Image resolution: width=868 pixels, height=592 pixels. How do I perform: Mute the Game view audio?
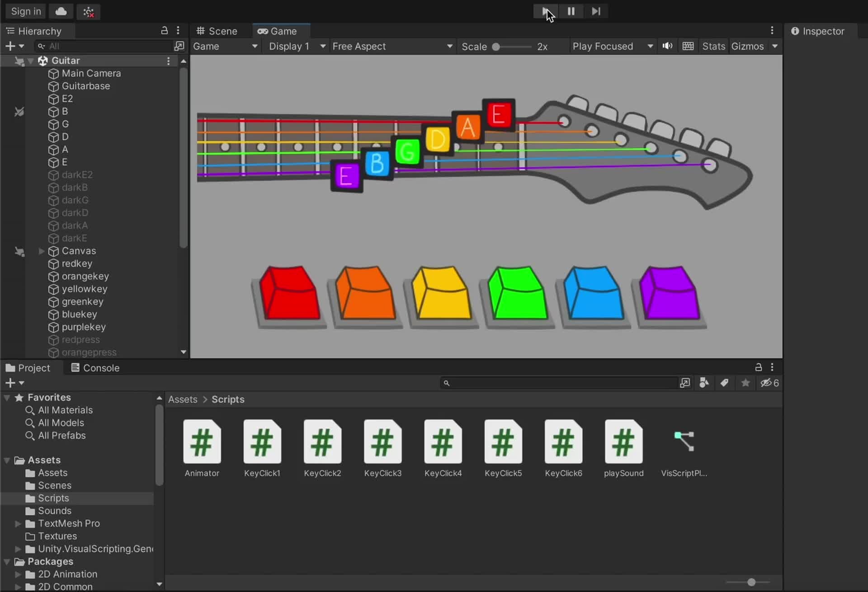[x=667, y=46]
